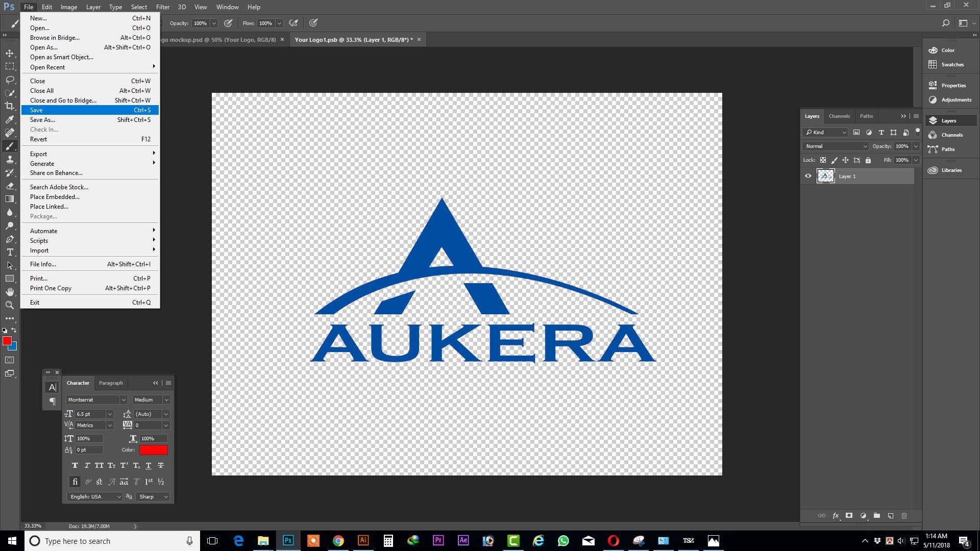This screenshot has height=551, width=980.
Task: Click the red foreground color swatch
Action: (7, 341)
